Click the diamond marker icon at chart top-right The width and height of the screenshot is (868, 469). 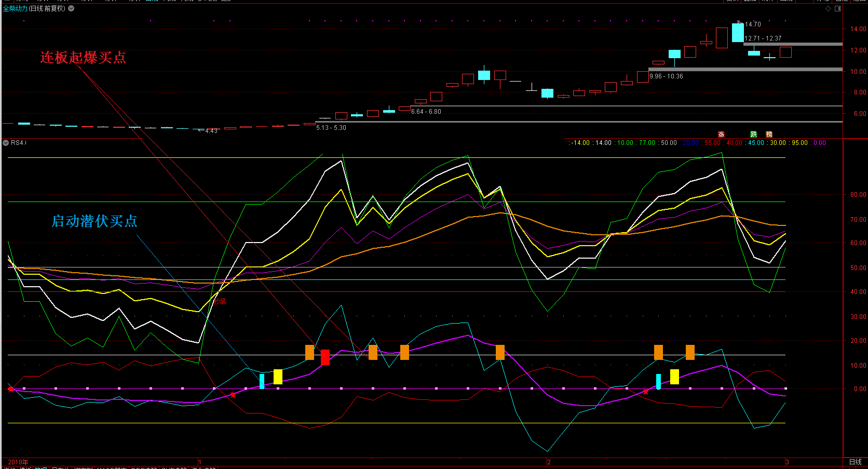tap(829, 8)
